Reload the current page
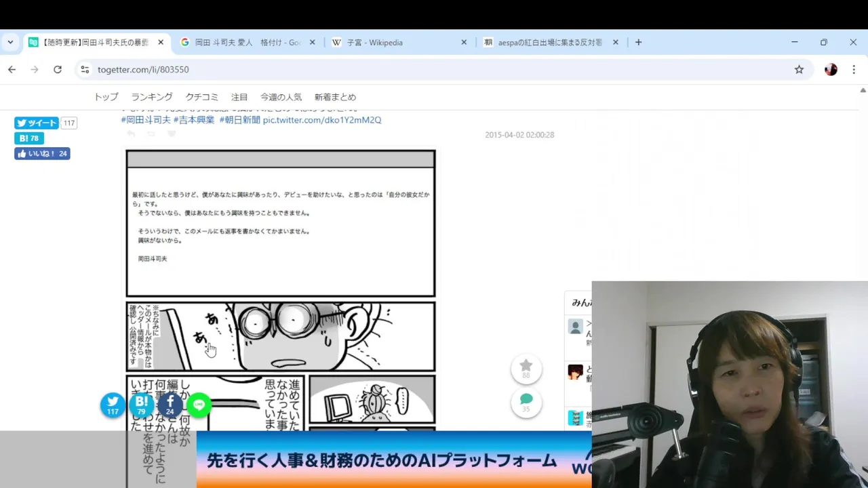This screenshot has width=868, height=488. [x=58, y=69]
